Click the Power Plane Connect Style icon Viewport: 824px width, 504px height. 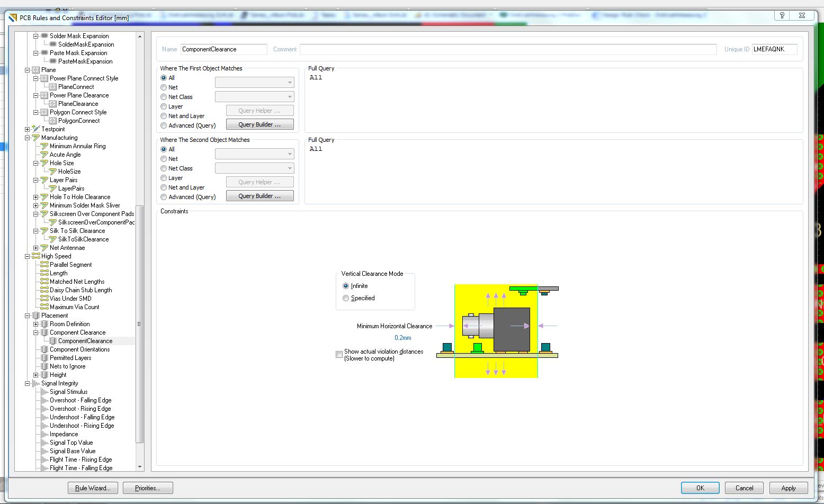[44, 78]
